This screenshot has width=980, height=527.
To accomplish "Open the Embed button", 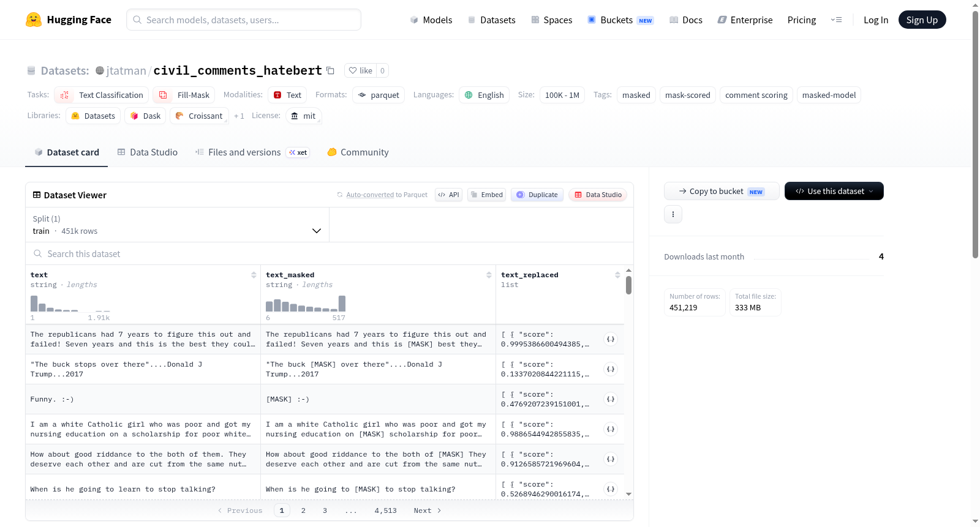I will click(x=486, y=195).
